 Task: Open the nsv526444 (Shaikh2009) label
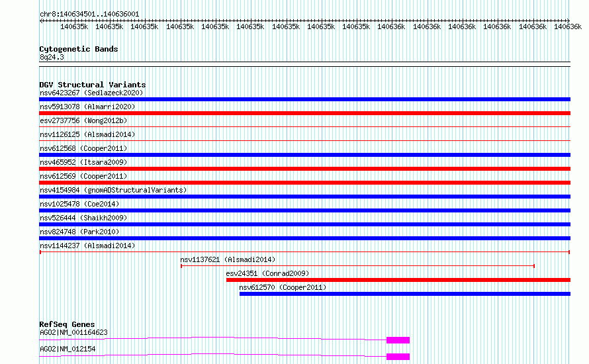83,218
